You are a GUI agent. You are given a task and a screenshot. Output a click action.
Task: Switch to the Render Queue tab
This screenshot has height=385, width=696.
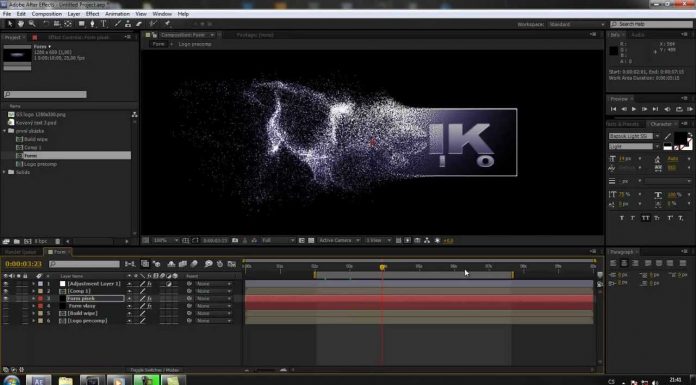click(20, 252)
